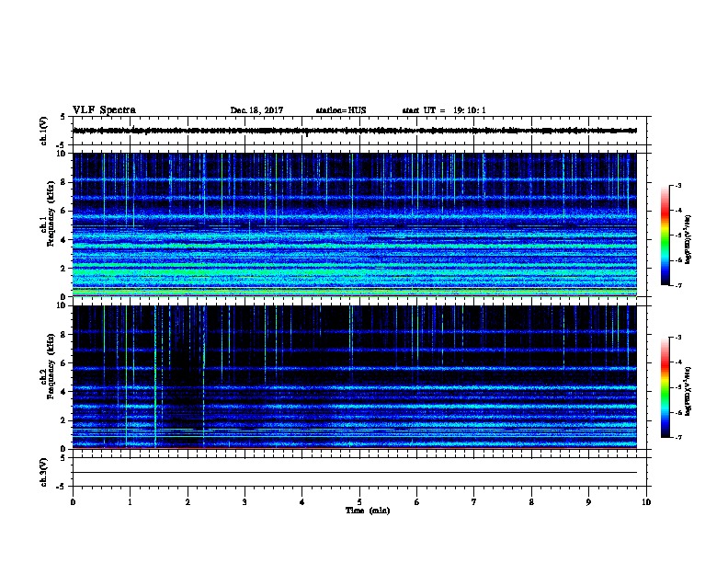
Task: Click the "-7" label on ch.1 colorbar
Action: coord(677,285)
